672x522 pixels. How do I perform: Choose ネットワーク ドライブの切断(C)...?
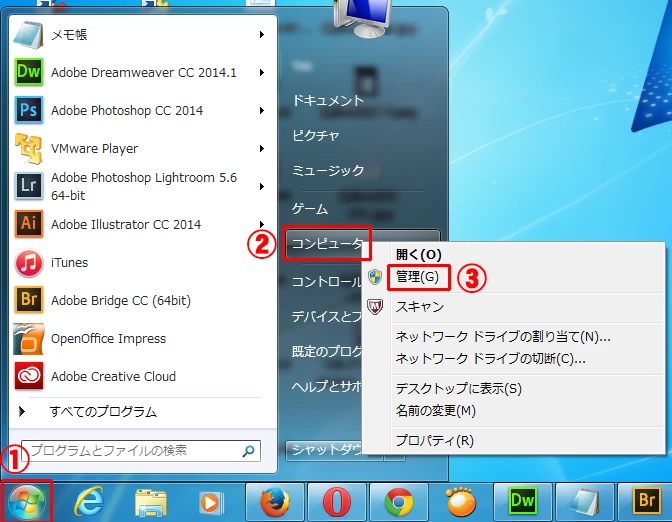pos(490,358)
